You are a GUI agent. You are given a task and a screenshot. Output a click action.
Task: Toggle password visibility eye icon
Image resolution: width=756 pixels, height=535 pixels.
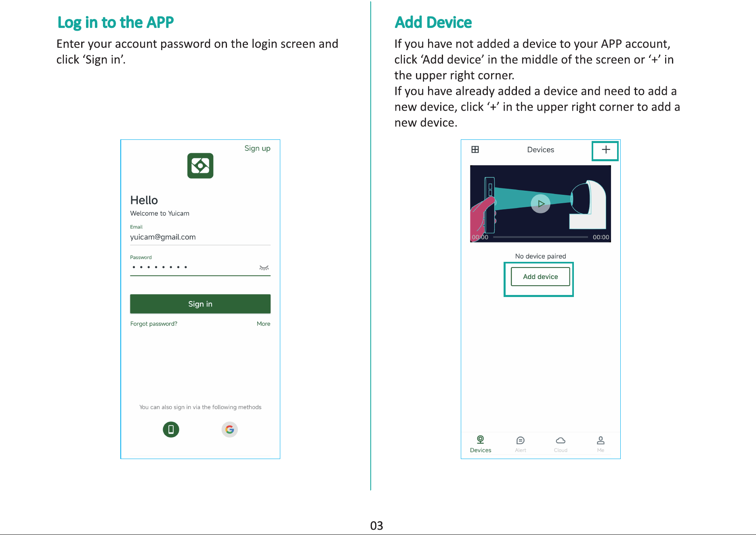264,267
